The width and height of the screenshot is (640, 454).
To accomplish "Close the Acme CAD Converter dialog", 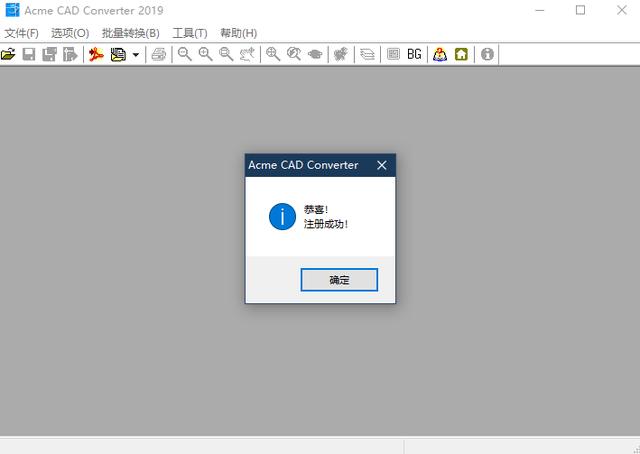I will point(382,165).
